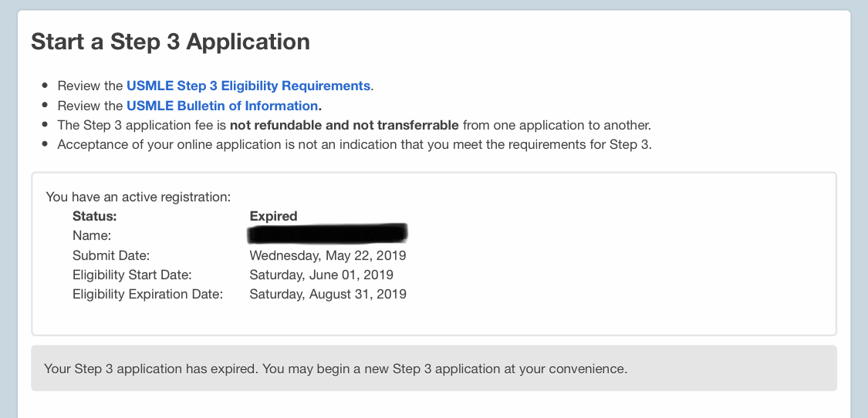868x418 pixels.
Task: Click the "Expired" status value
Action: pyautogui.click(x=273, y=216)
